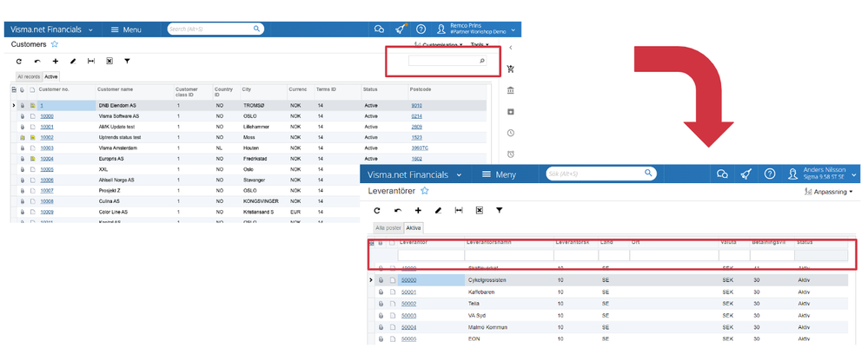Click magnifier in the global Search (Alt+S) box
868x361 pixels.
point(256,29)
